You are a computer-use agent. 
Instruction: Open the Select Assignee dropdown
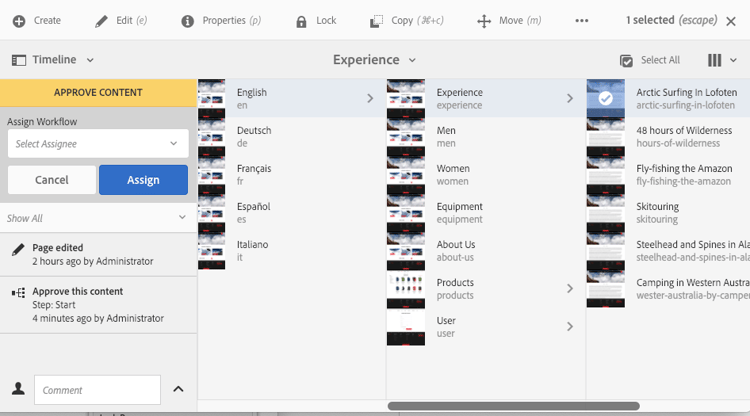tap(98, 143)
